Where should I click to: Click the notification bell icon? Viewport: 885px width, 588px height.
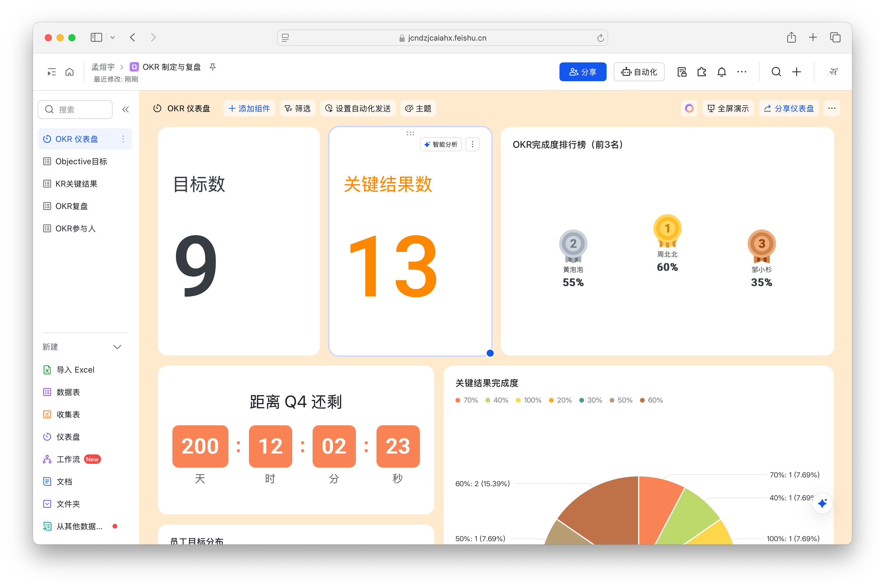[x=721, y=72]
